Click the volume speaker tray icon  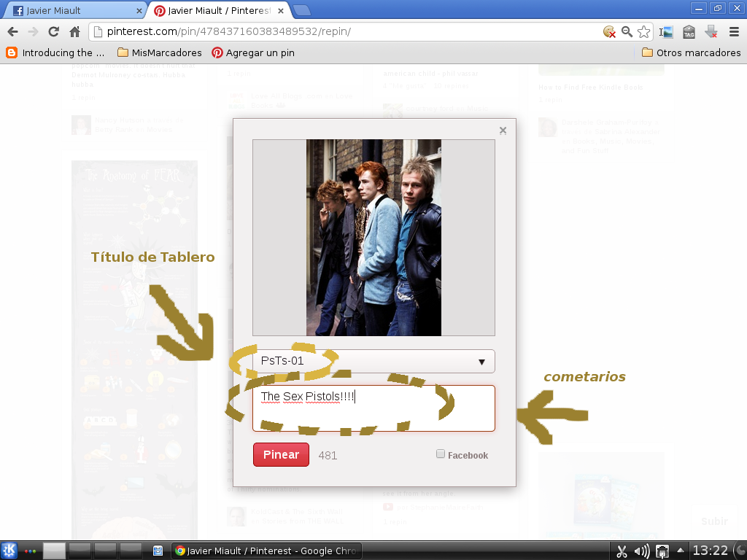click(x=642, y=551)
